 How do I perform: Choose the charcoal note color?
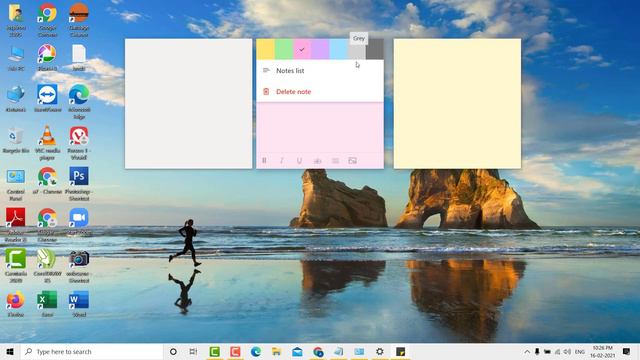375,49
